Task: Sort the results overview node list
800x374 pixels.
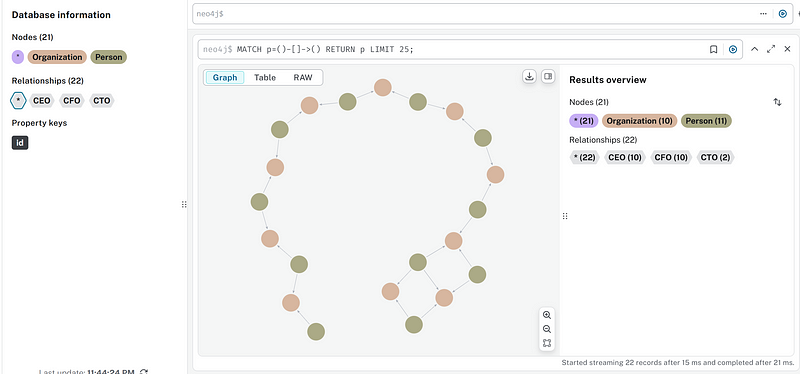Action: point(777,102)
